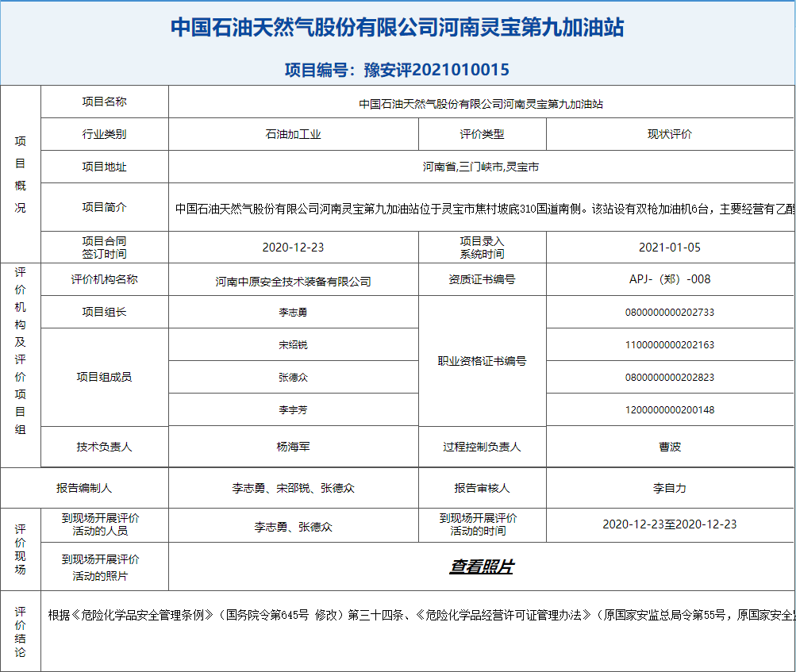
Task: Click the 行业类别 label
Action: (105, 134)
